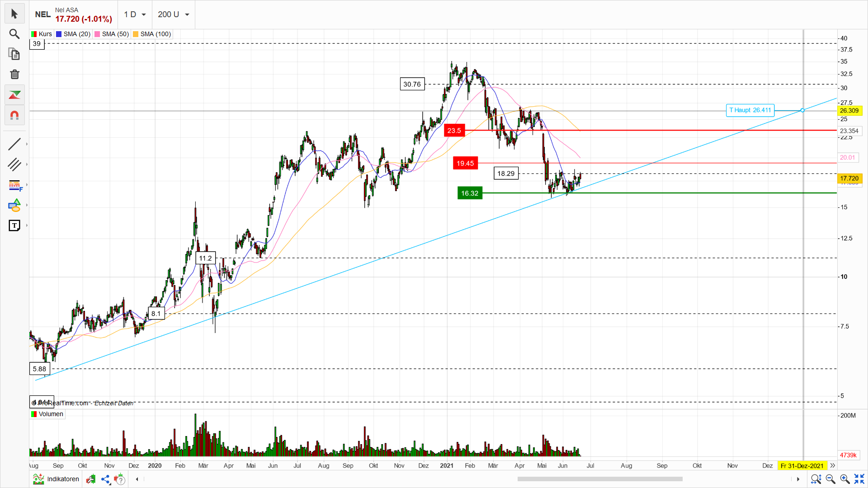The image size is (868, 488).
Task: Click the zoom out magnifier icon
Action: (x=830, y=479)
